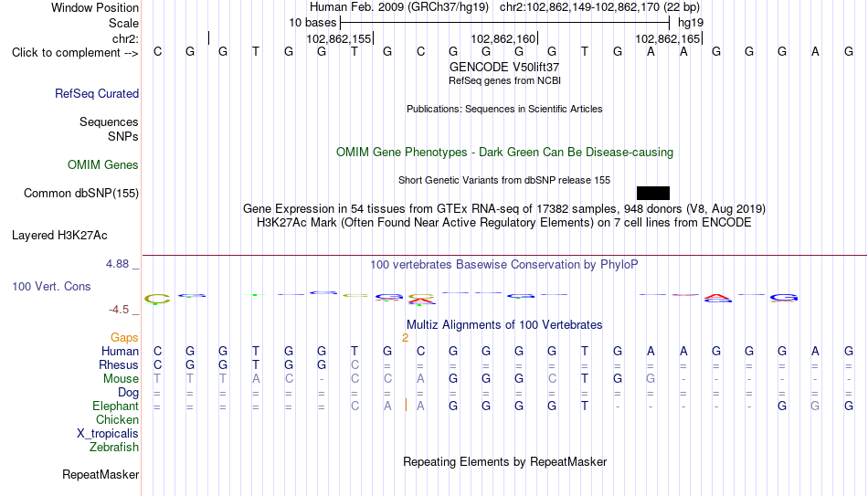This screenshot has width=868, height=496.
Task: Click 'Click to complement -->' label
Action: 75,53
